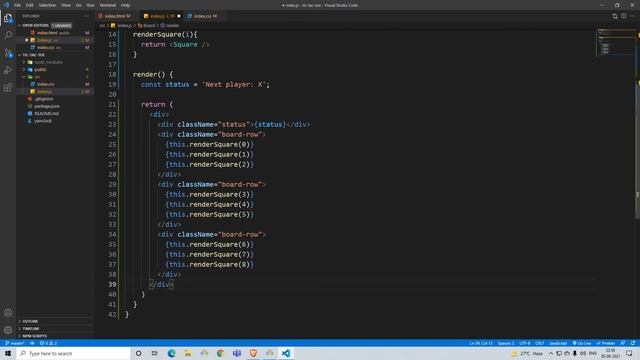The image size is (640, 360).
Task: Click the CRLF end-of-line indicator
Action: pyautogui.click(x=540, y=343)
